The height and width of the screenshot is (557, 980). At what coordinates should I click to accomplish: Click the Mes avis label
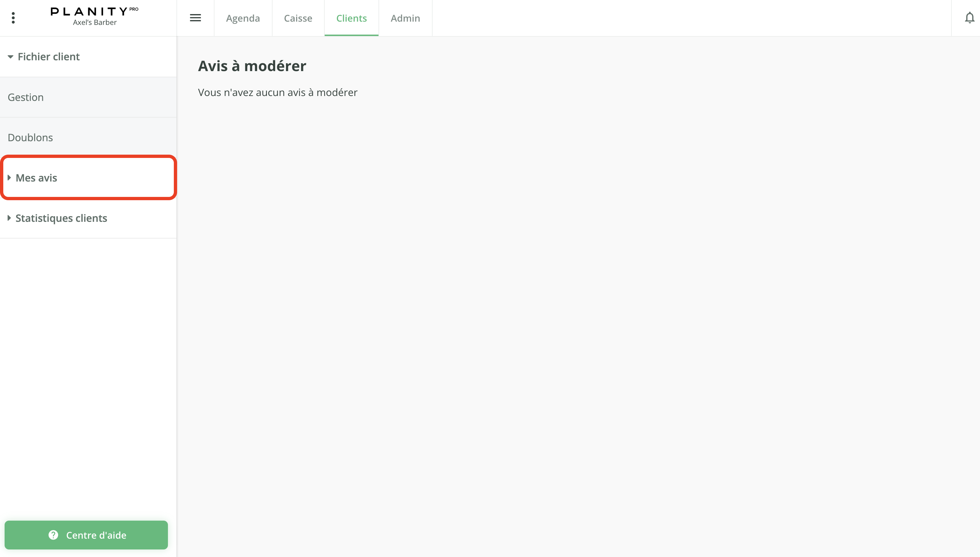(36, 178)
